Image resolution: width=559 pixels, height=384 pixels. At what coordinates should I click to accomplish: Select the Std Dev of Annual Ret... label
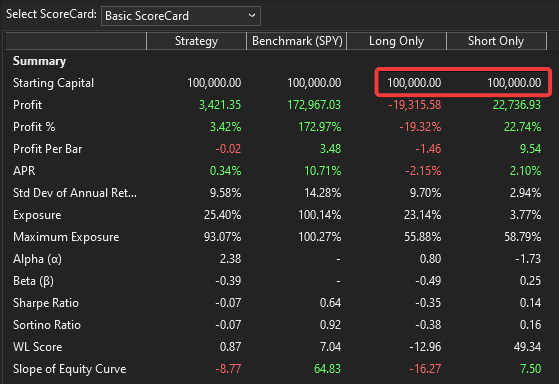pos(75,193)
